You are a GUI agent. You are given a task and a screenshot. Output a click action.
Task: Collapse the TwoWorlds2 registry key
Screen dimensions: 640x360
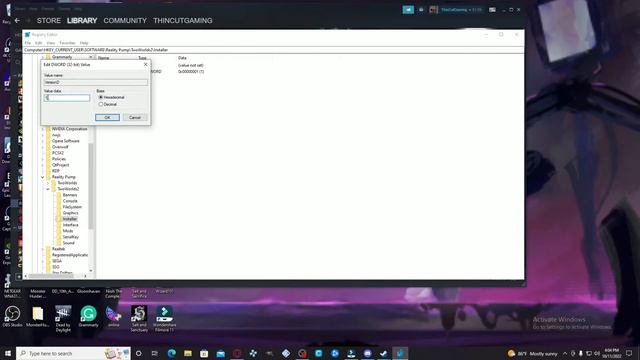(48, 189)
